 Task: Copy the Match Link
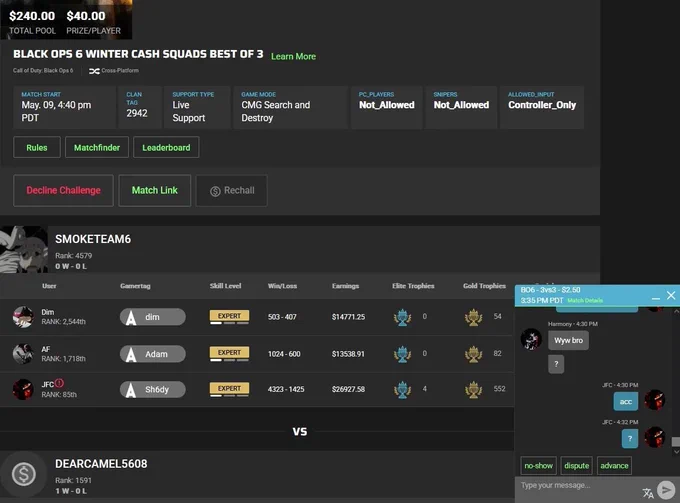click(x=154, y=190)
